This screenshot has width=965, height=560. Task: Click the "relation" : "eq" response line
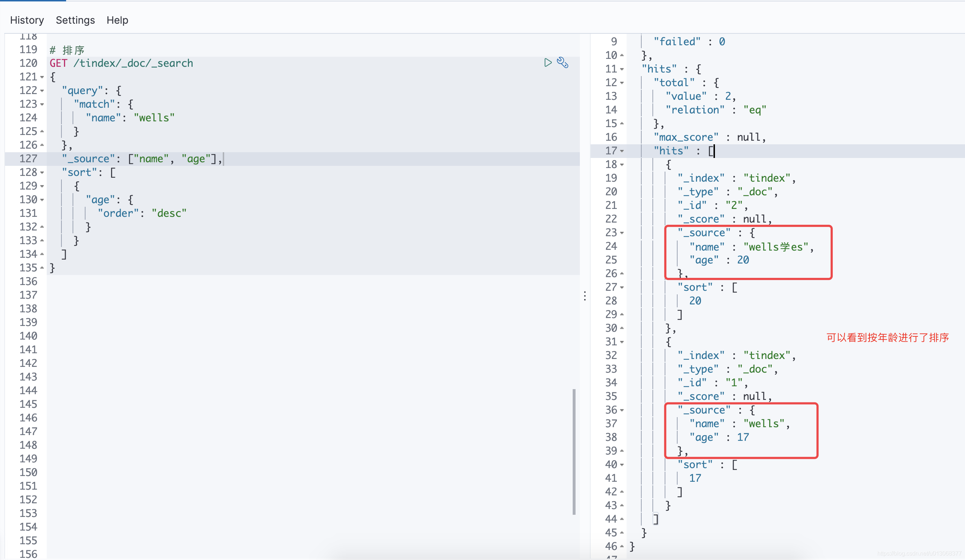(x=716, y=110)
